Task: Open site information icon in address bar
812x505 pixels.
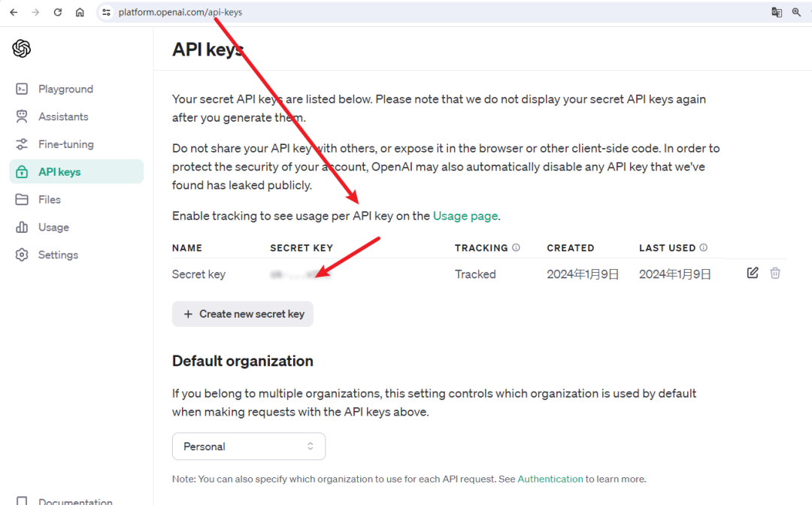Action: (x=106, y=12)
